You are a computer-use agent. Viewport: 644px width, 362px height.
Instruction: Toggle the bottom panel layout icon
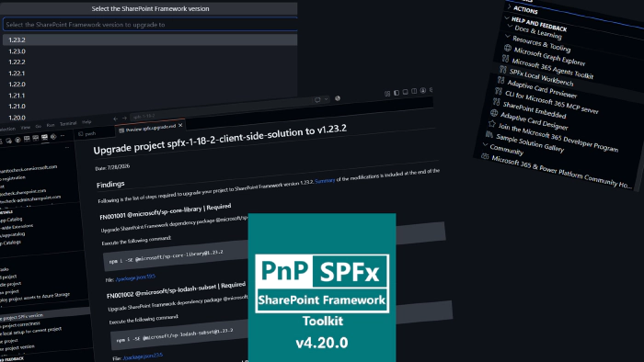pyautogui.click(x=406, y=92)
